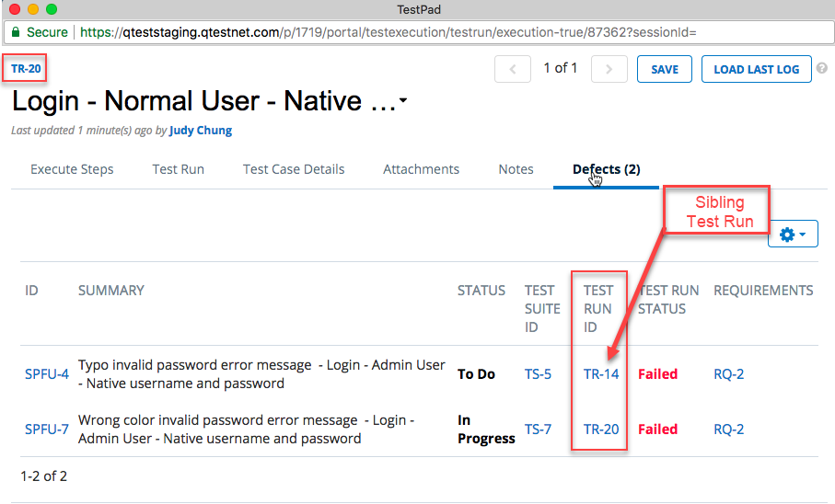The width and height of the screenshot is (835, 504).
Task: Go to previous test run arrow
Action: point(512,69)
